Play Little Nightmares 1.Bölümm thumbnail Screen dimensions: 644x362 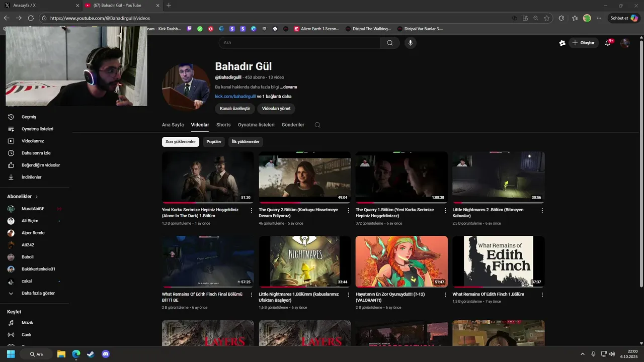pos(305,262)
